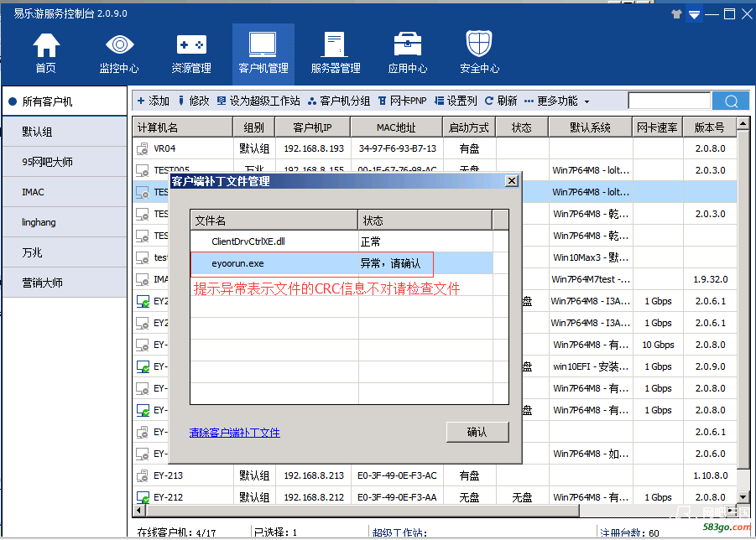This screenshot has width=756, height=540.
Task: Click 设为超级工作站 toolbar item
Action: point(258,101)
